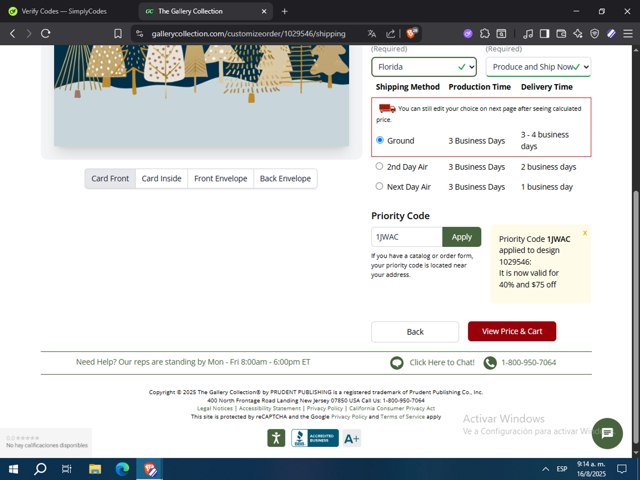Open the BBB Accredited Business badge
Image resolution: width=640 pixels, height=480 pixels.
315,438
